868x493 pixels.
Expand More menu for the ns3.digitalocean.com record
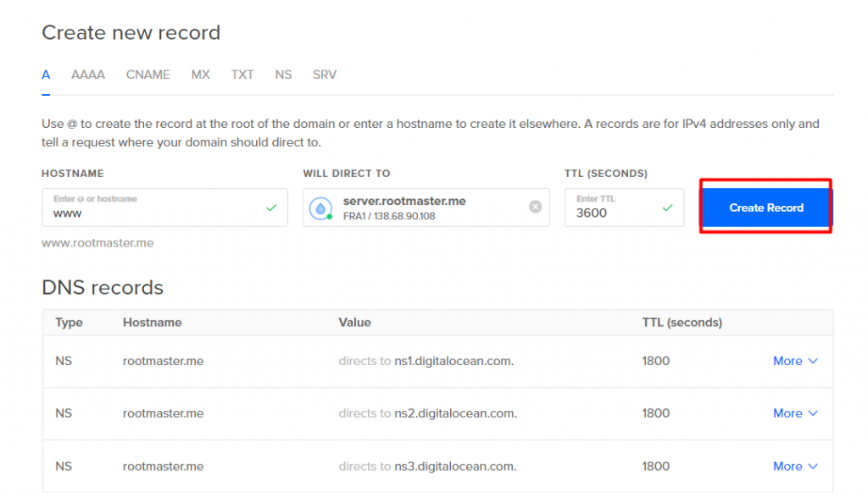795,467
